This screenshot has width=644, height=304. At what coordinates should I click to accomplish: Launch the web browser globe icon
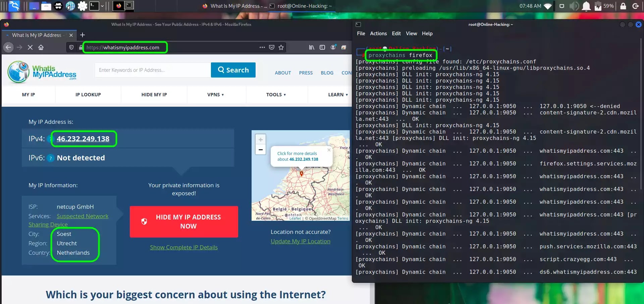pos(70,6)
